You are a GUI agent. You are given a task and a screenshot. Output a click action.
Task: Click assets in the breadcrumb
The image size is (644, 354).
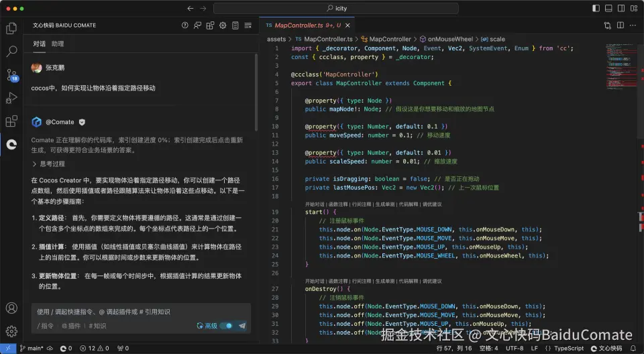276,39
